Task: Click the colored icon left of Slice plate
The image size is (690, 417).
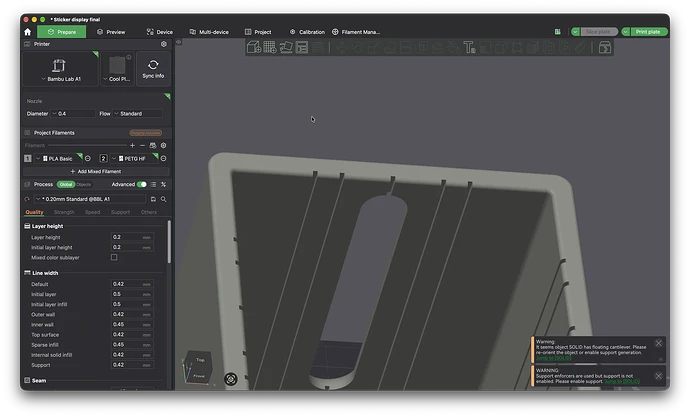Action: pyautogui.click(x=558, y=32)
